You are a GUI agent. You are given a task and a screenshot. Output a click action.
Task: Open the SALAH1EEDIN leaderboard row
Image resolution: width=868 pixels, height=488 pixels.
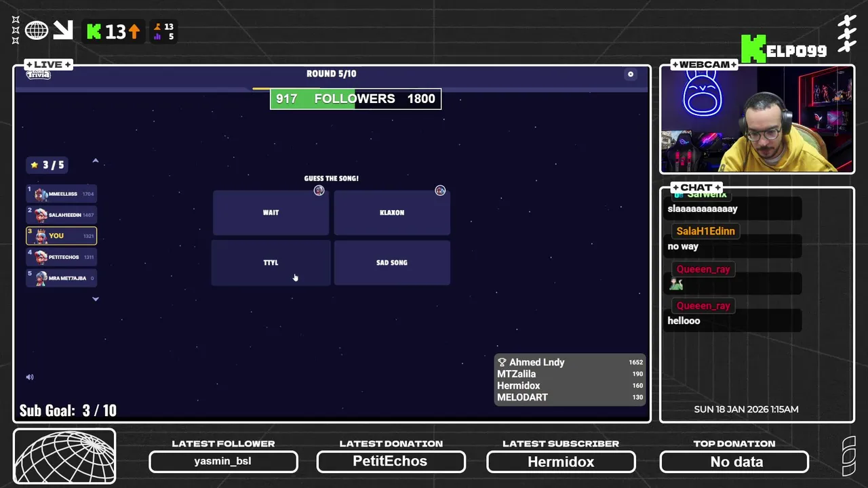61,215
